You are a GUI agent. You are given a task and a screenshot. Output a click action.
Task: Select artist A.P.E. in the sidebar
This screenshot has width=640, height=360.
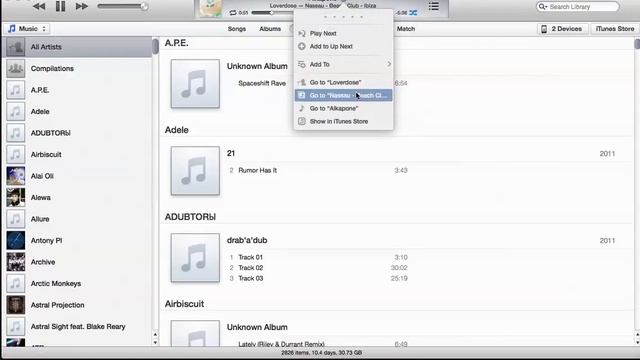[78, 90]
